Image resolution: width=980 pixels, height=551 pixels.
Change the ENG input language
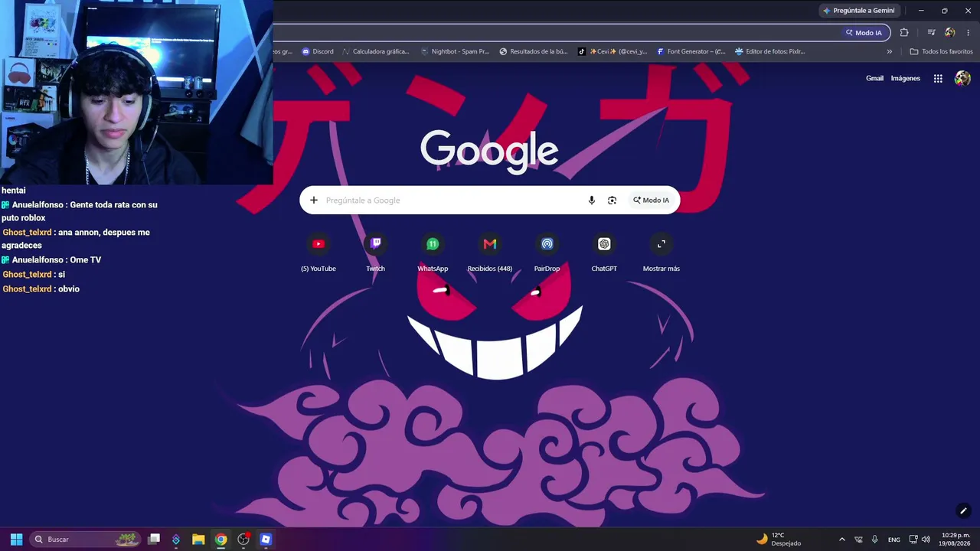tap(894, 540)
